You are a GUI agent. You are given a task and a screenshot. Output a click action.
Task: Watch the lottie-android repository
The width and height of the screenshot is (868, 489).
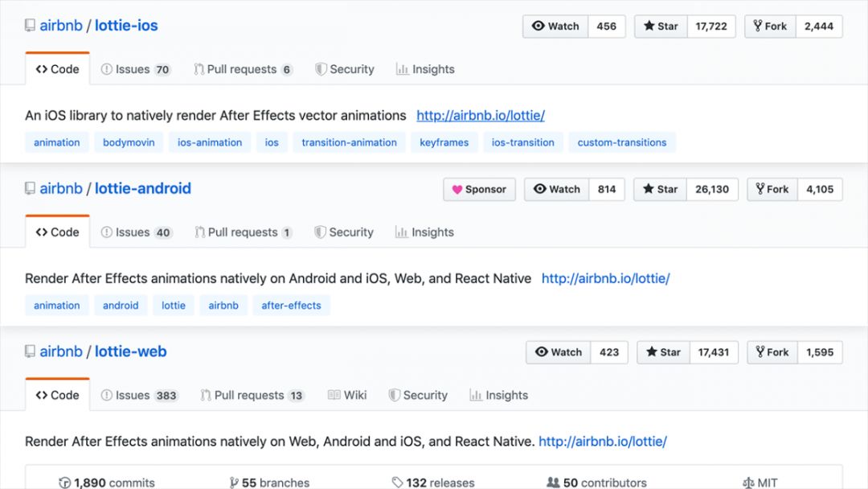tap(557, 189)
